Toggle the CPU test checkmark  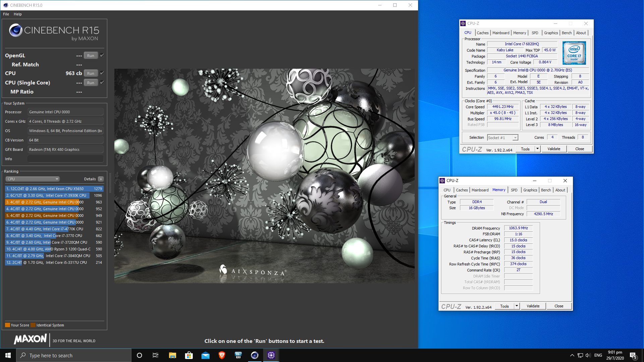click(x=102, y=73)
